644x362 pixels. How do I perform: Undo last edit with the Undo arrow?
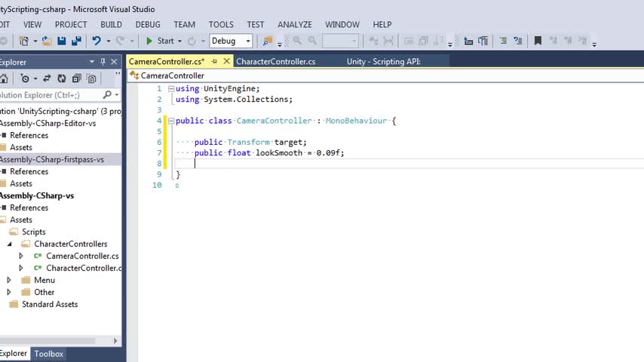pos(97,41)
